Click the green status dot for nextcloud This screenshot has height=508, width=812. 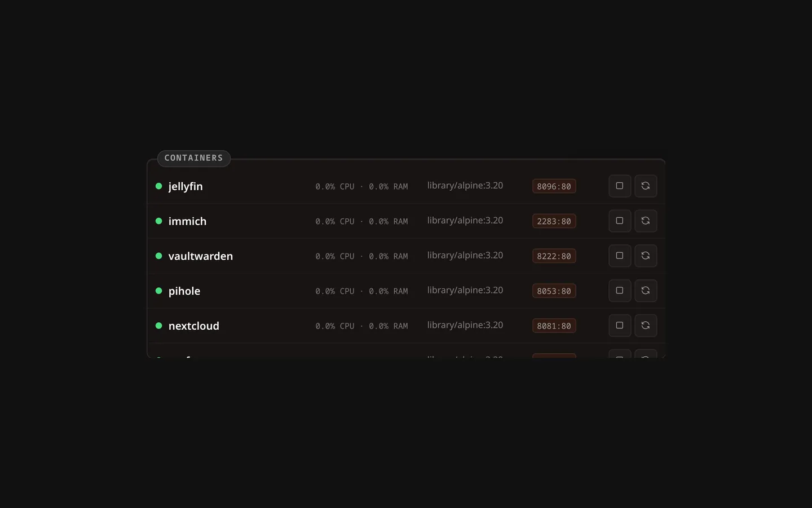[x=159, y=326]
